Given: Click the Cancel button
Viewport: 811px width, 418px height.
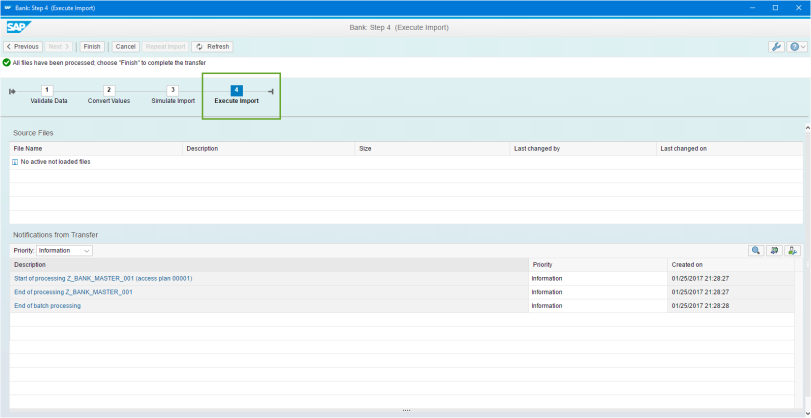Looking at the screenshot, I should tap(125, 47).
